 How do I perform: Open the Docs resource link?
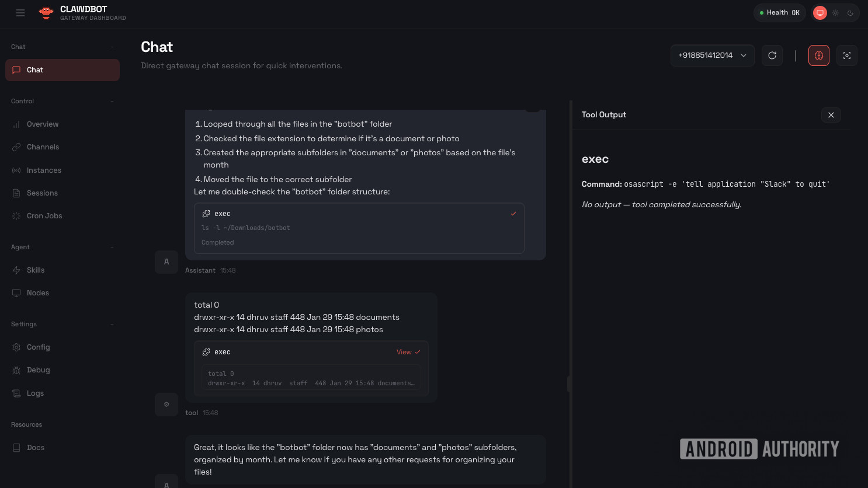coord(35,448)
